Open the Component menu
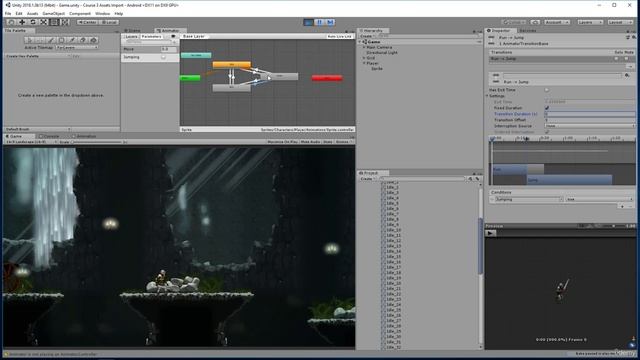This screenshot has height=360, width=640. coord(80,13)
